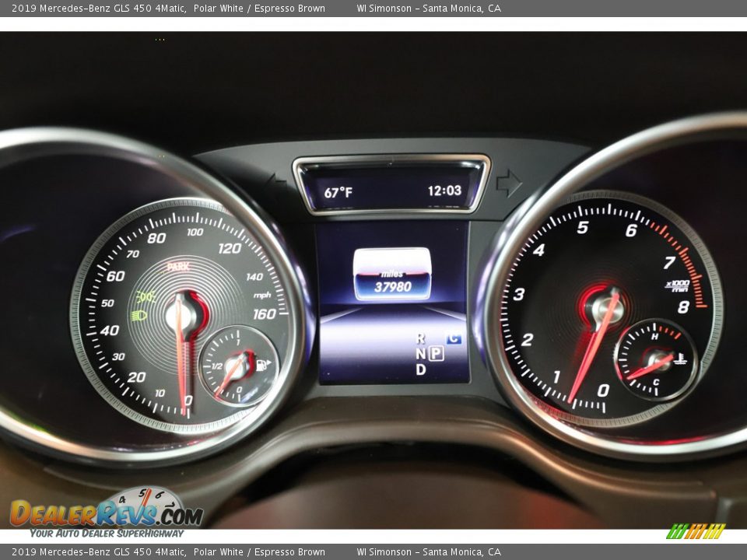Click the 80 mark on the speedometer
The width and height of the screenshot is (747, 560).
point(156,238)
